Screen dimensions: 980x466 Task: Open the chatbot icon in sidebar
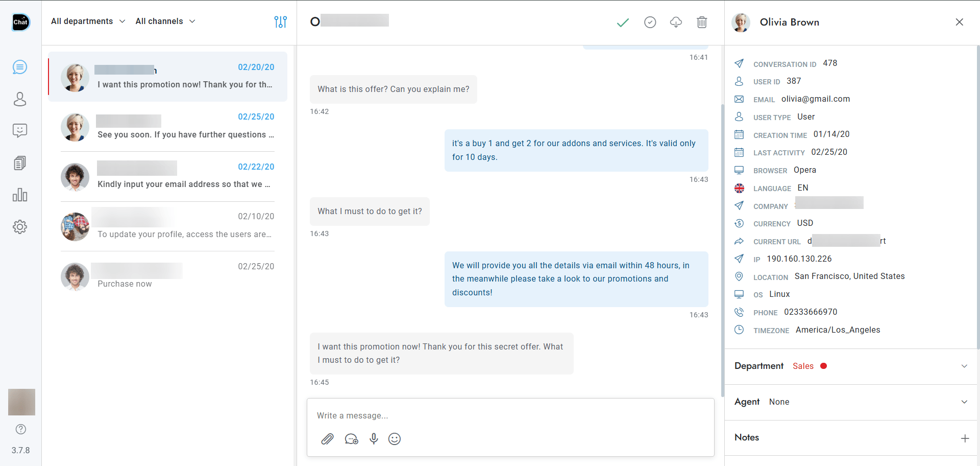pos(20,131)
